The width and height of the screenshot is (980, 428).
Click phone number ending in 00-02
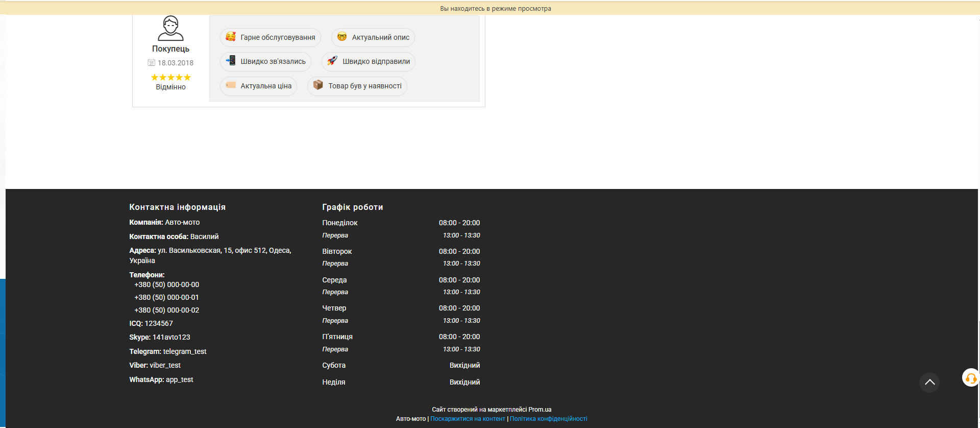[167, 310]
